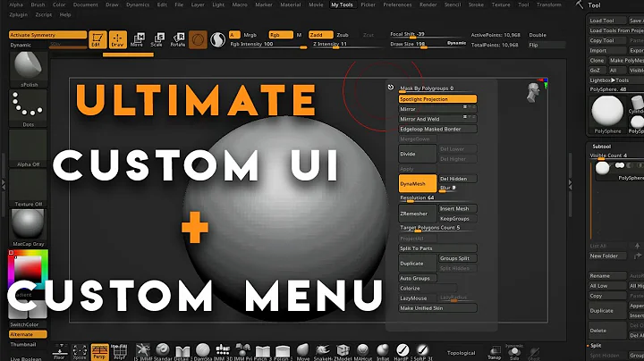Open the My Tools menu
Viewport: 644px width, 361px height.
point(342,4)
